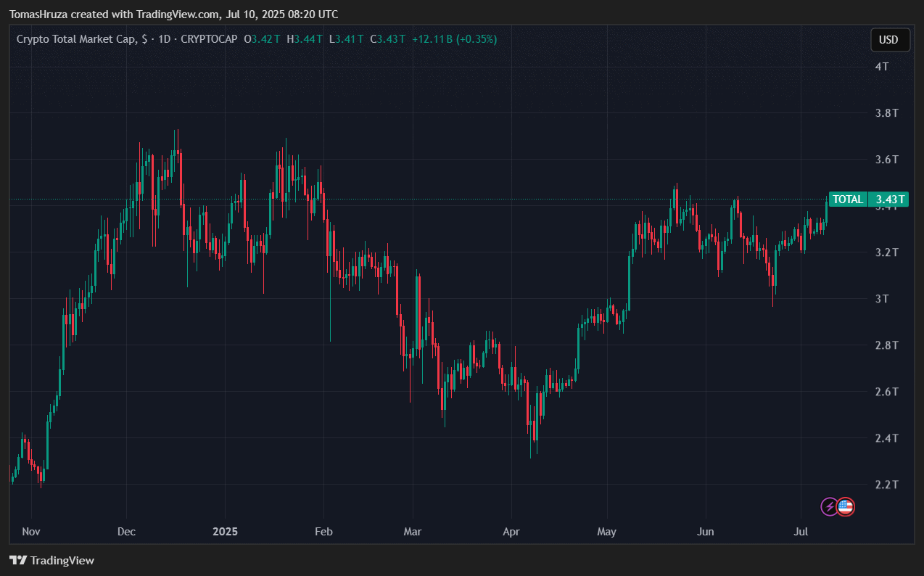The height and width of the screenshot is (576, 924).
Task: Click the 3T level on price axis
Action: coord(882,299)
